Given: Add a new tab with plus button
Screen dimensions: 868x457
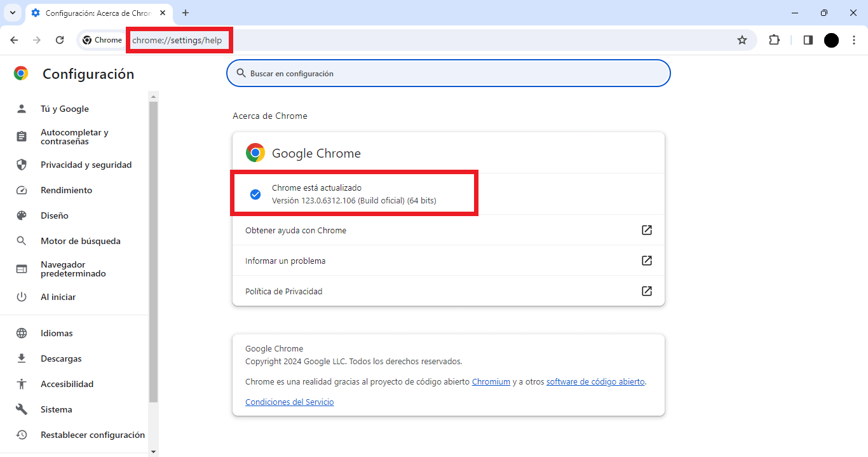Looking at the screenshot, I should 186,13.
